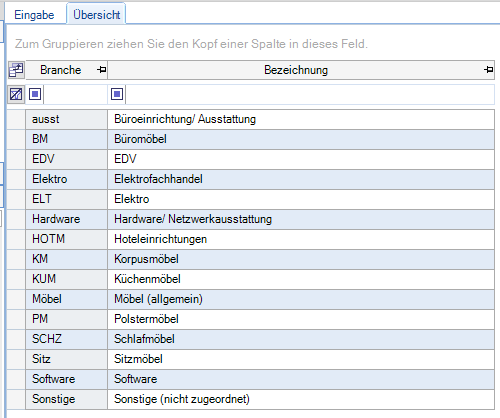
Task: Select the 'KUM' Branche cell
Action: click(67, 279)
